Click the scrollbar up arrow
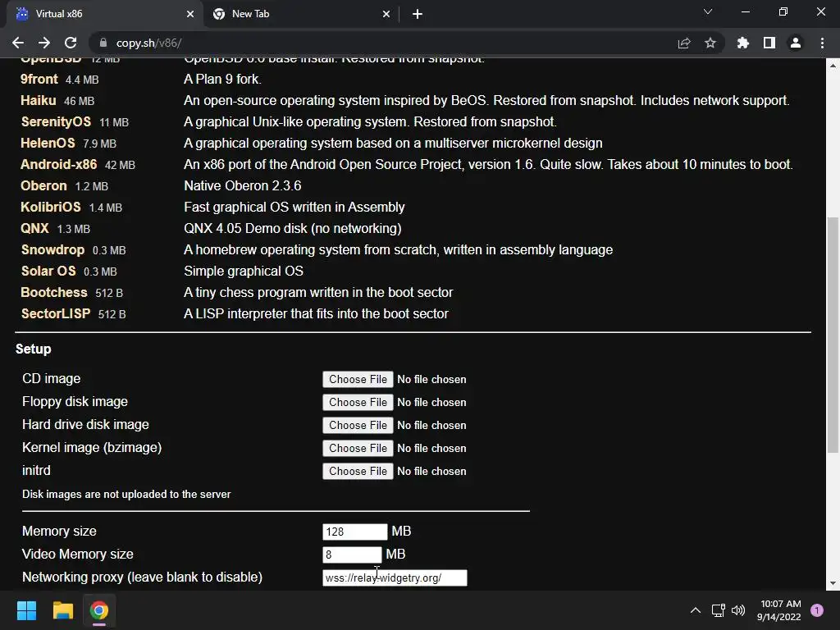Image resolution: width=840 pixels, height=630 pixels. pos(833,66)
